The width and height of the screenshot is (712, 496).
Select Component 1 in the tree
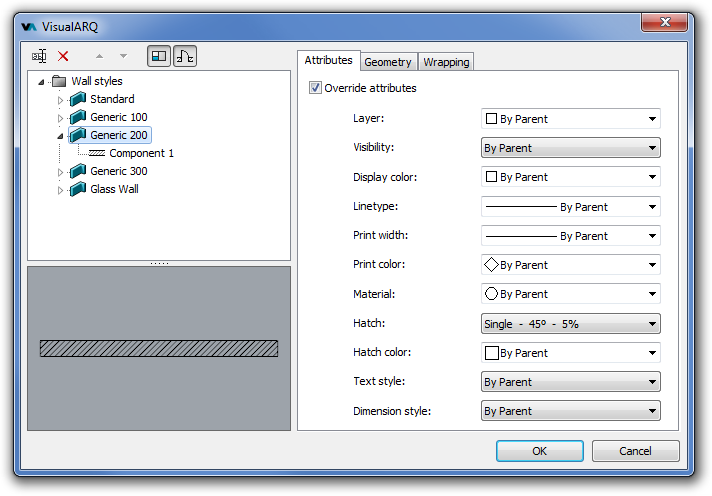click(x=141, y=153)
